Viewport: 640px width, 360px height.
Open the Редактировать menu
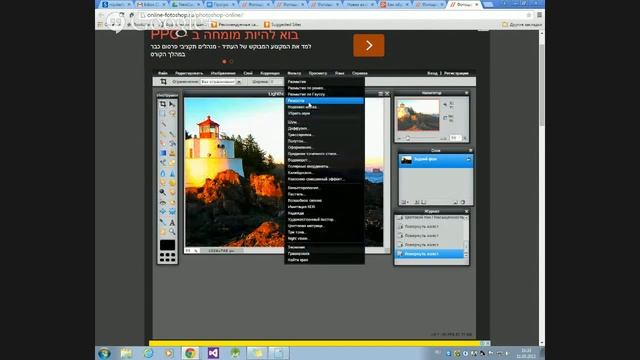pyautogui.click(x=189, y=73)
